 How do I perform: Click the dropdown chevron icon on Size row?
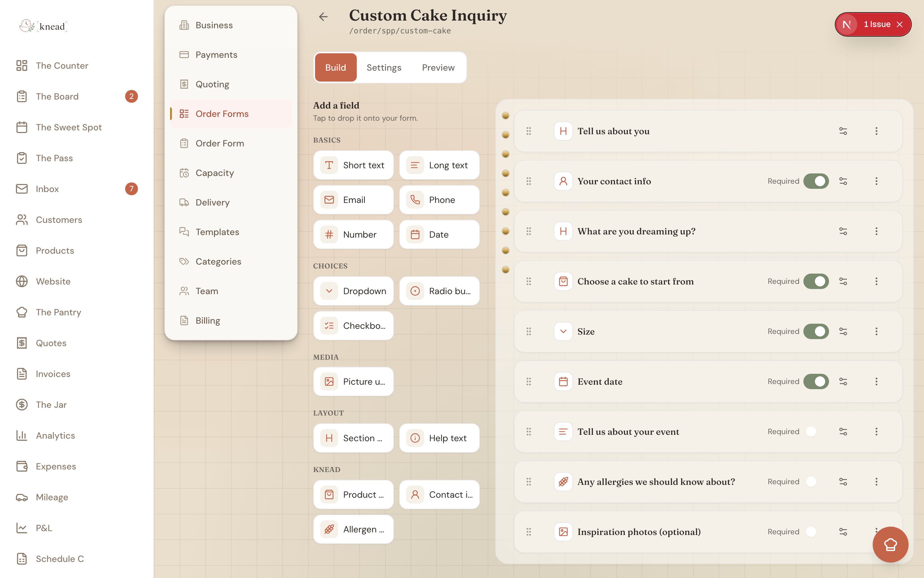coord(563,331)
